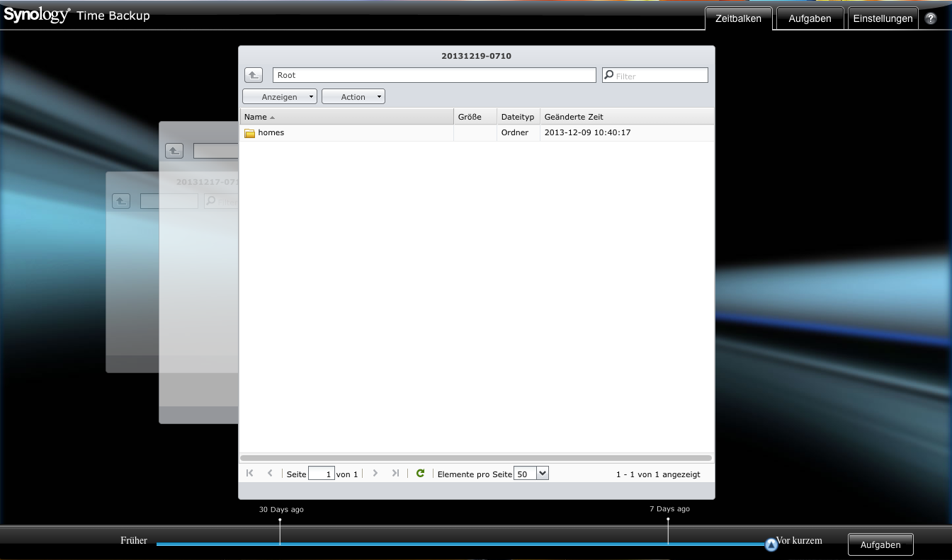Sort by the Größe column header
The image size is (952, 560).
click(x=475, y=117)
